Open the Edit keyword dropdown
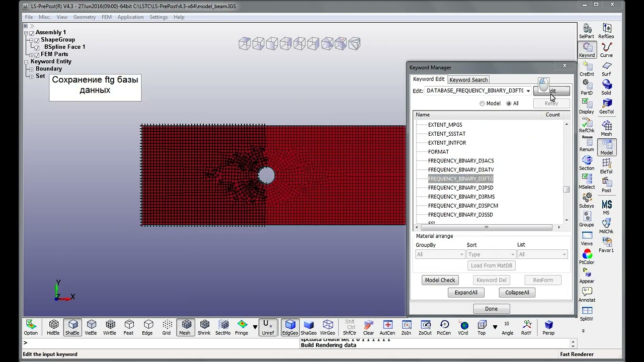The image size is (644, 362). 528,91
